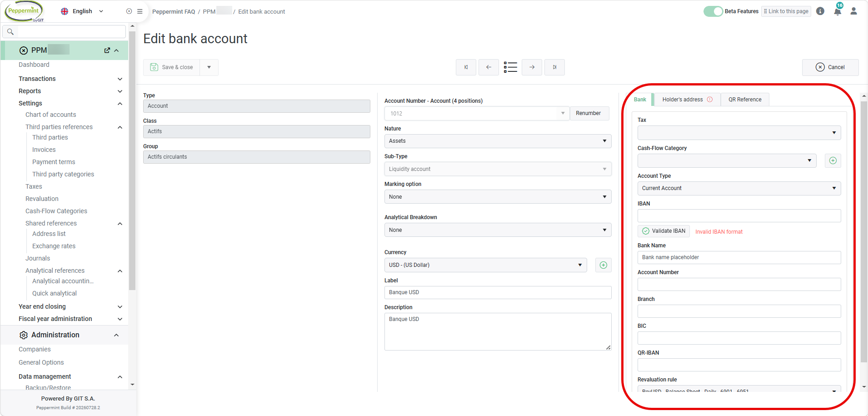Click the Administration gear icon
The image size is (868, 416).
[24, 335]
